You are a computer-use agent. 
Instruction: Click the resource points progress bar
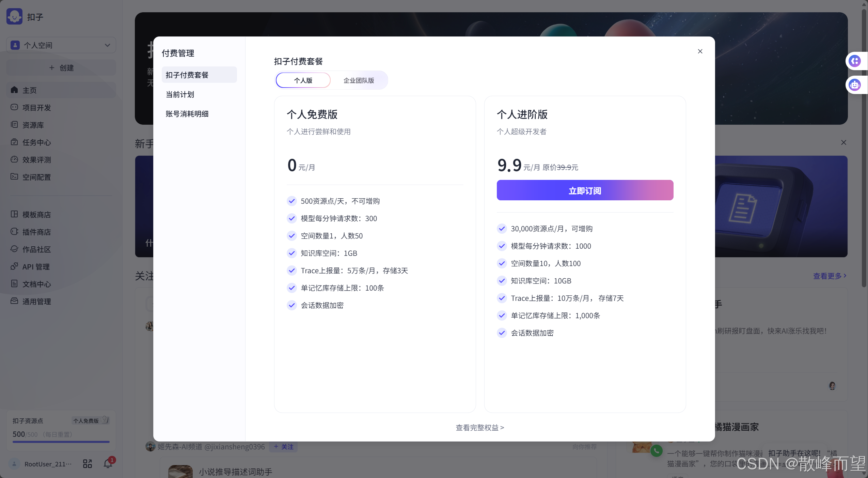tap(61, 442)
